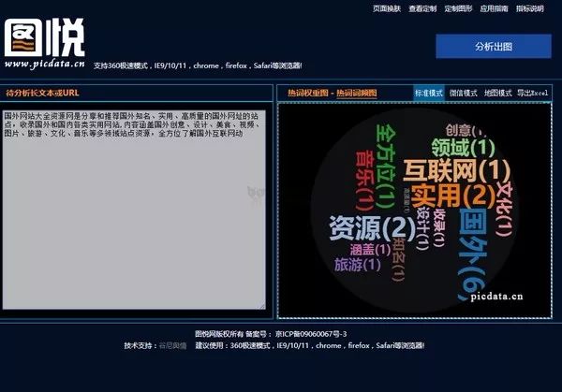Click the www.picdata.cn logo text

click(x=45, y=64)
